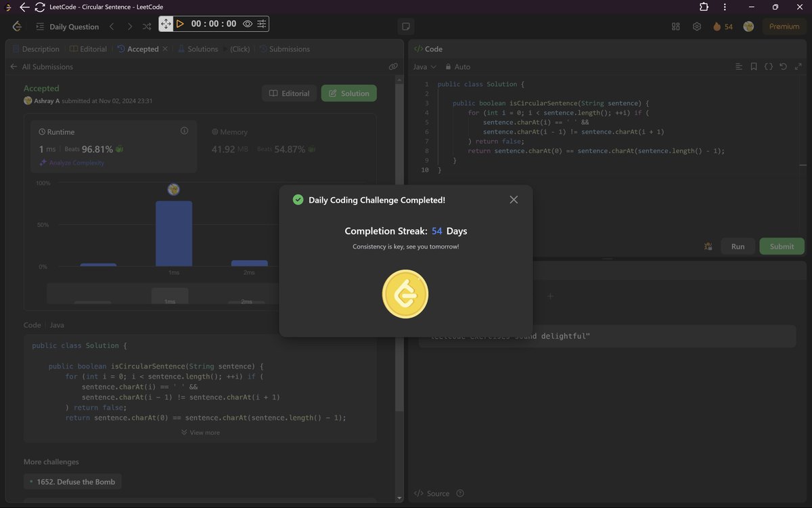Open browser extensions puzzle icon

tap(704, 7)
